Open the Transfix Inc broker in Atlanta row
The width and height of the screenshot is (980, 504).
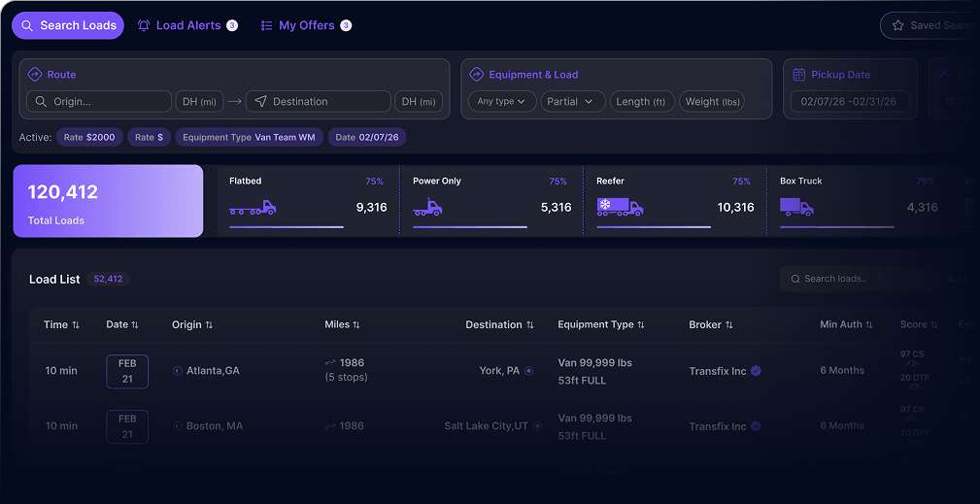(718, 371)
